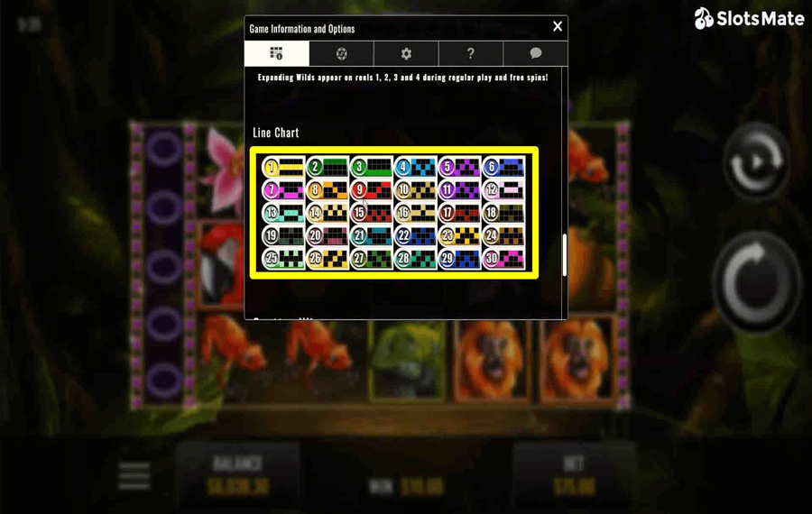Image resolution: width=812 pixels, height=514 pixels.
Task: Open the hamburger menu near balance
Action: tap(134, 476)
